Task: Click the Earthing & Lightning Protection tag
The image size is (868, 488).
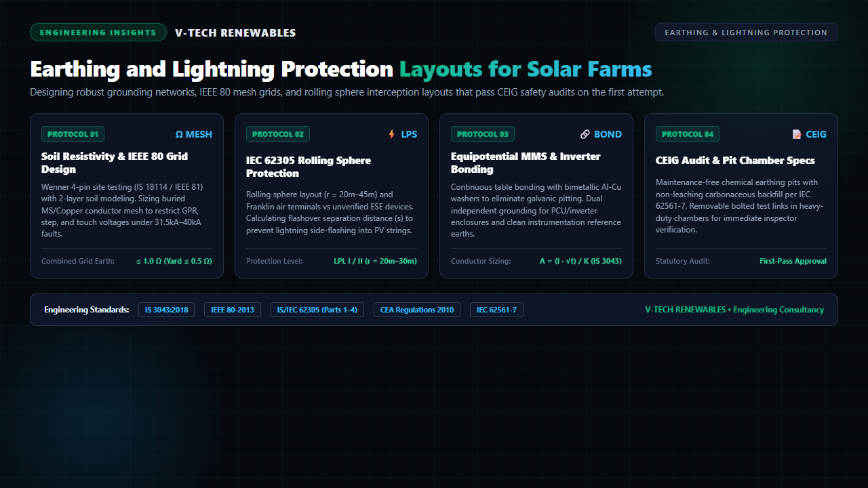Action: (746, 33)
